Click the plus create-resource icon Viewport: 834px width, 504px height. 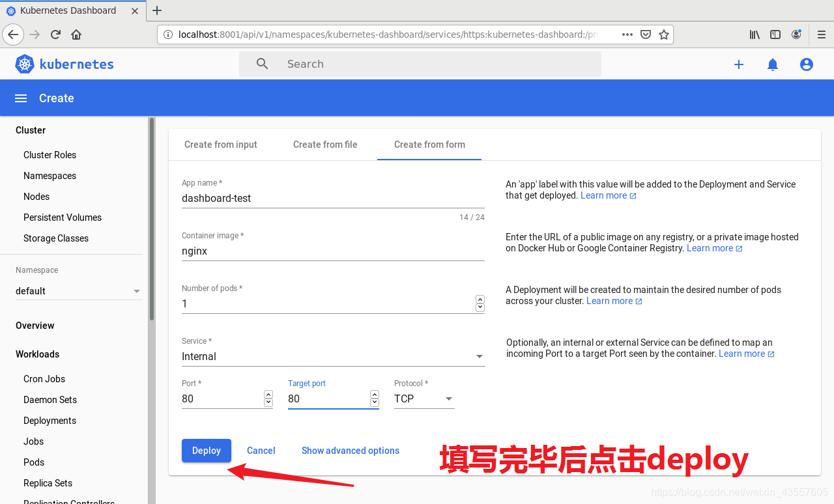coord(739,64)
